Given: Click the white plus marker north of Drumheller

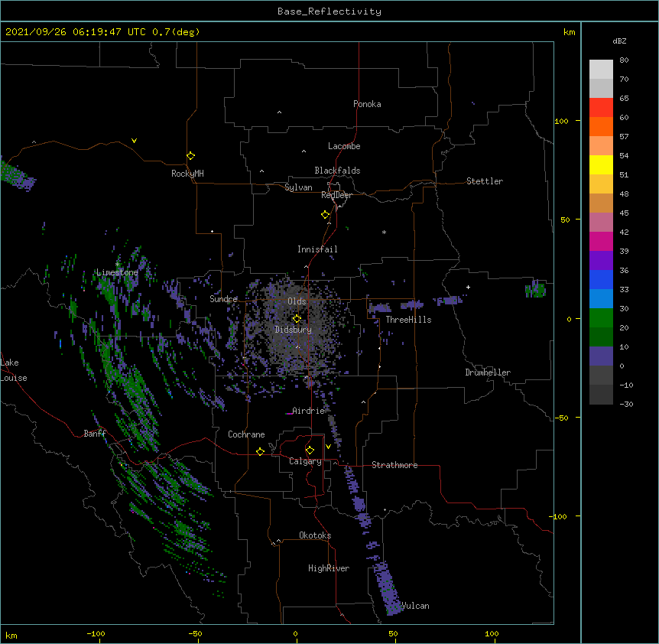Looking at the screenshot, I should [x=468, y=287].
